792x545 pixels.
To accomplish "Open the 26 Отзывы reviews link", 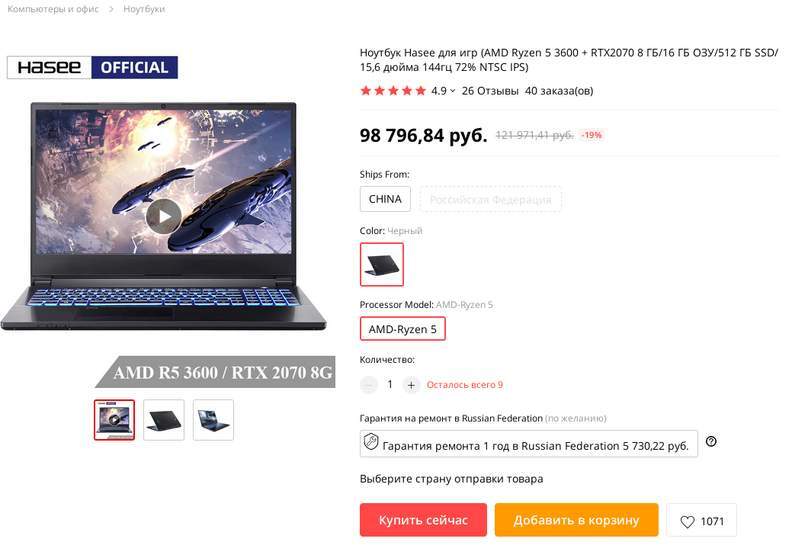I will pyautogui.click(x=490, y=91).
